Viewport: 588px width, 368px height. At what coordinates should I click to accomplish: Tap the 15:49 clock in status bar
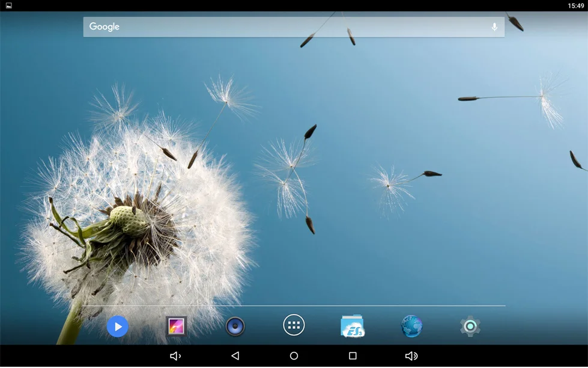575,5
